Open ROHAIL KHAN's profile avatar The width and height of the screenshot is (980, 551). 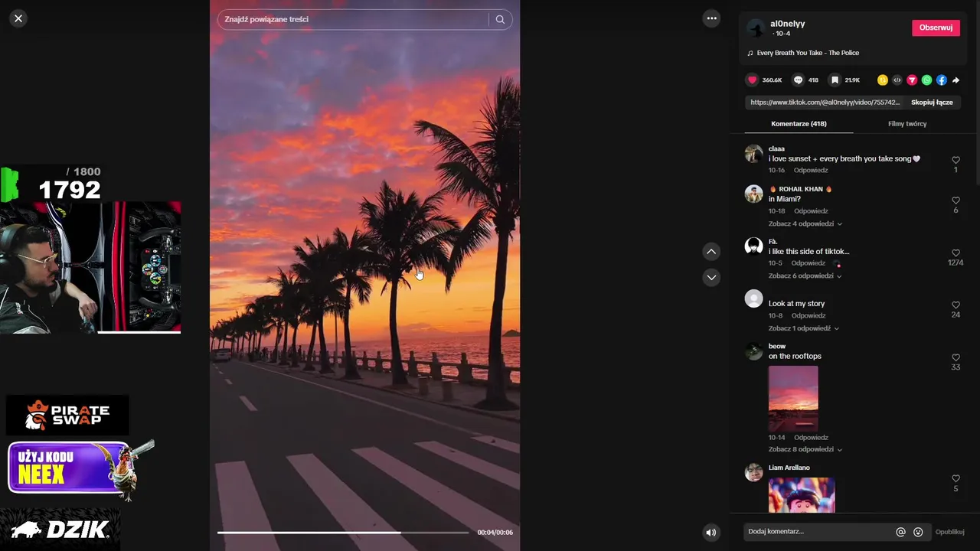(x=754, y=194)
